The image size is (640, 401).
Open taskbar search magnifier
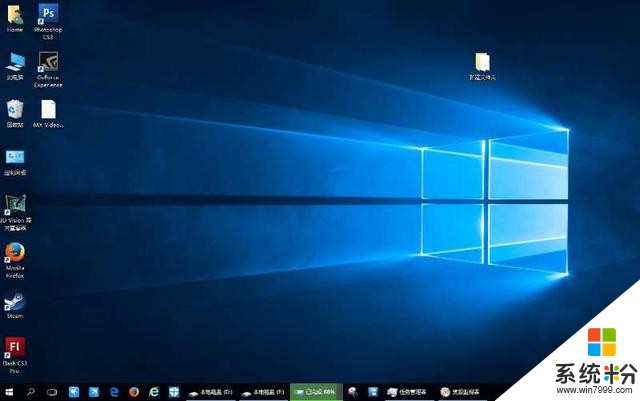tap(30, 392)
